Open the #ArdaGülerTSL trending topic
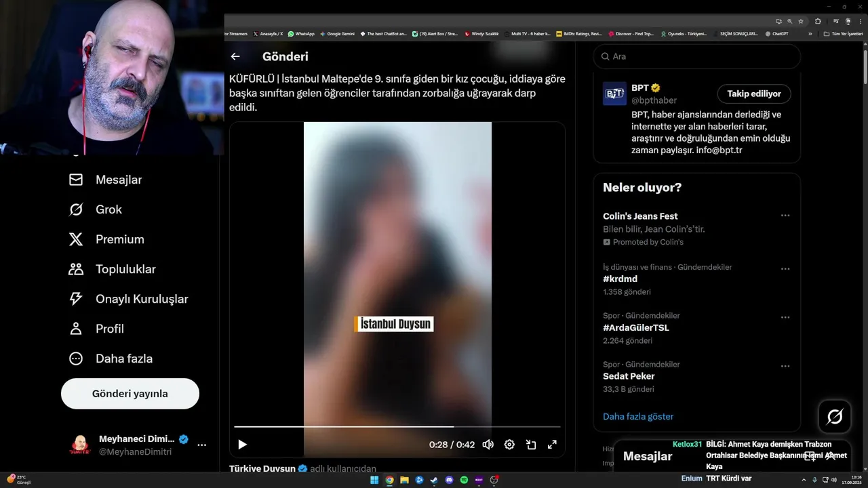The image size is (868, 488). [x=697, y=328]
